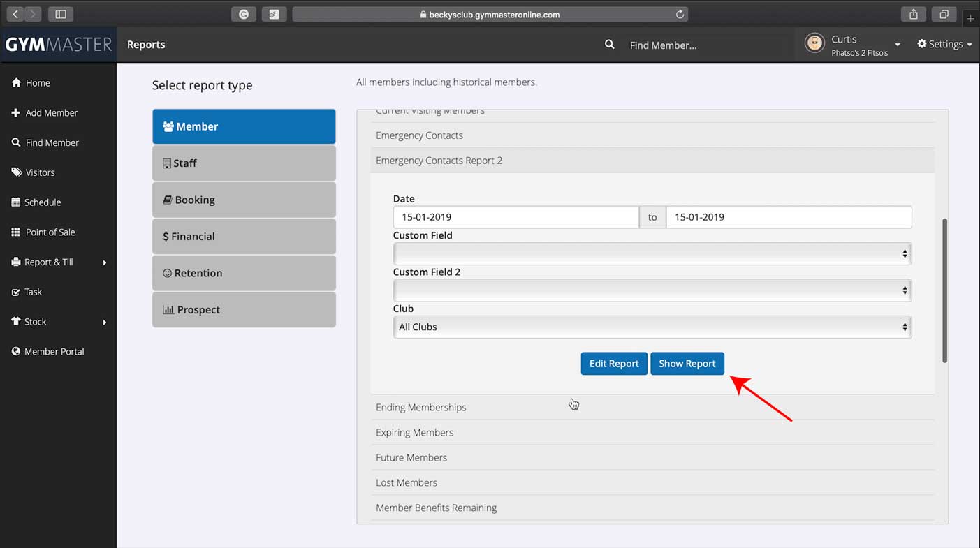Expand Report & Till submenu
980x548 pixels.
[58, 262]
